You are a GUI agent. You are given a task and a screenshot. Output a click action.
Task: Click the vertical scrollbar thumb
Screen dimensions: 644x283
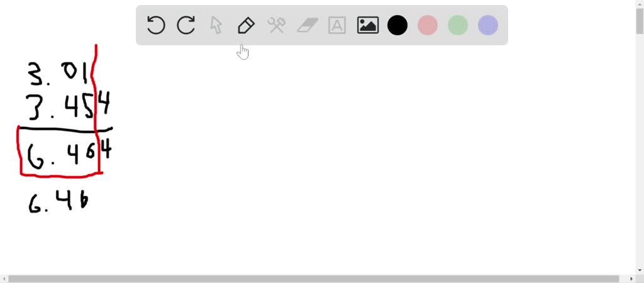click(x=640, y=21)
